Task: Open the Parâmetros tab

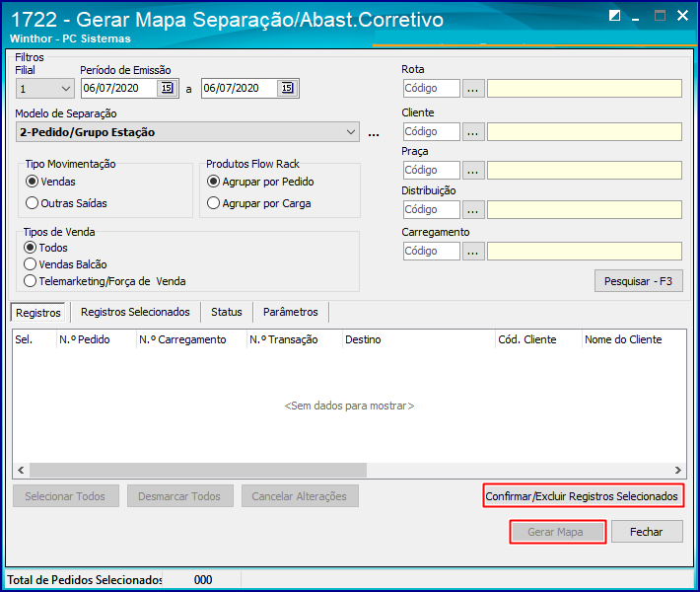Action: pyautogui.click(x=291, y=312)
